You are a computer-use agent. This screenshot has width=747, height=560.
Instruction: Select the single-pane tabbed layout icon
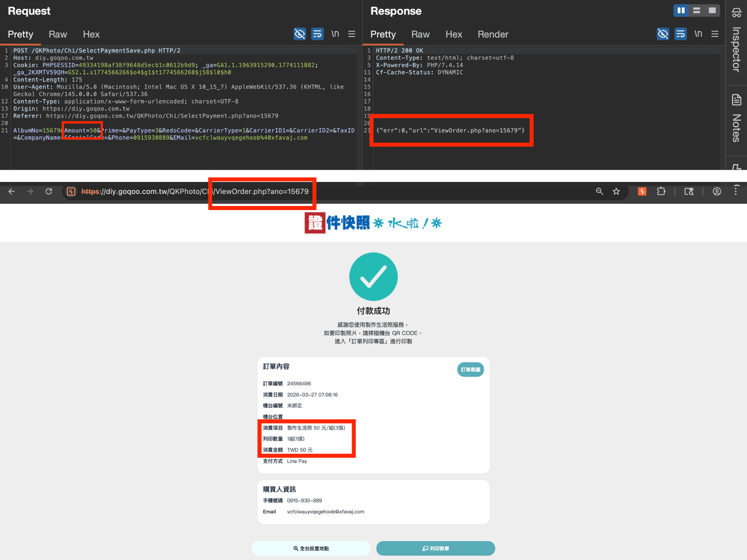[x=712, y=10]
